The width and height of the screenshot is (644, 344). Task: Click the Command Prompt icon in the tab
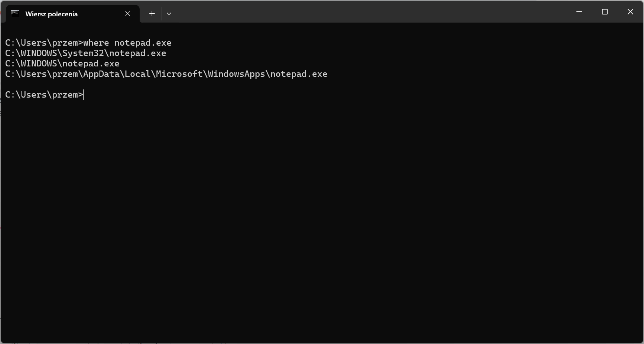(15, 14)
